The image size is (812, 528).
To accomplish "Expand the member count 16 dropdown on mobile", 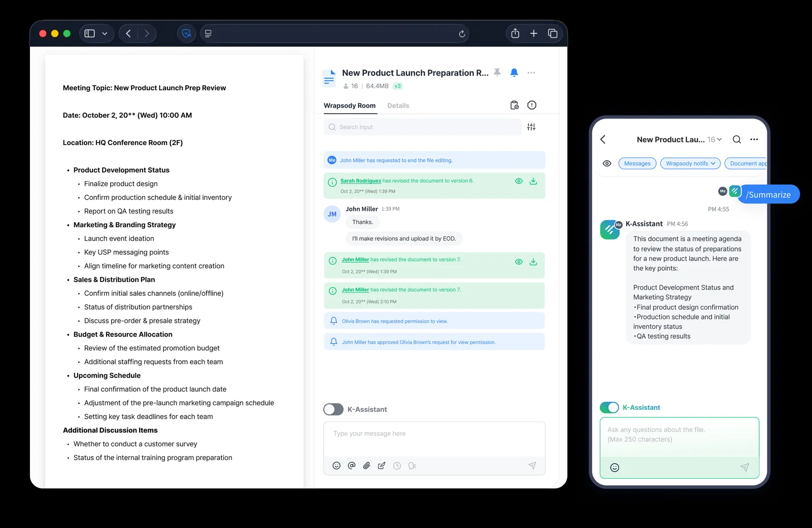I will coord(715,139).
